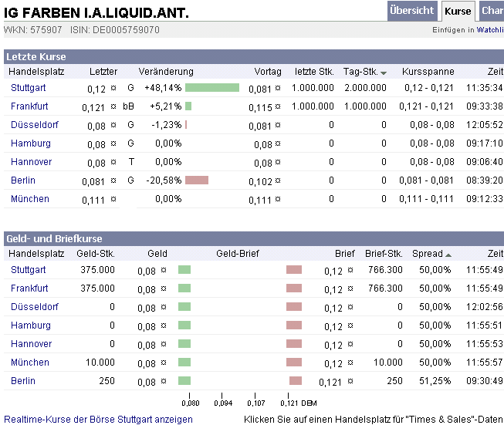Click the letzte Stk. column header
This screenshot has height=425, width=504.
click(x=314, y=71)
